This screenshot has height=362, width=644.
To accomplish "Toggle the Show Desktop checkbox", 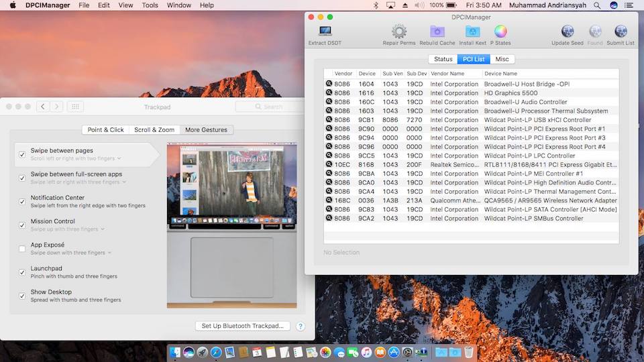I will [x=22, y=296].
